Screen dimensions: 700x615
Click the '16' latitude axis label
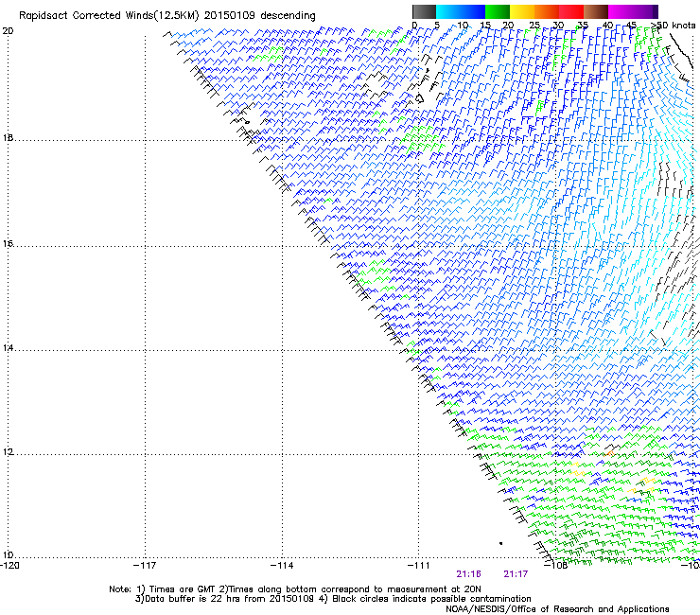[8, 244]
